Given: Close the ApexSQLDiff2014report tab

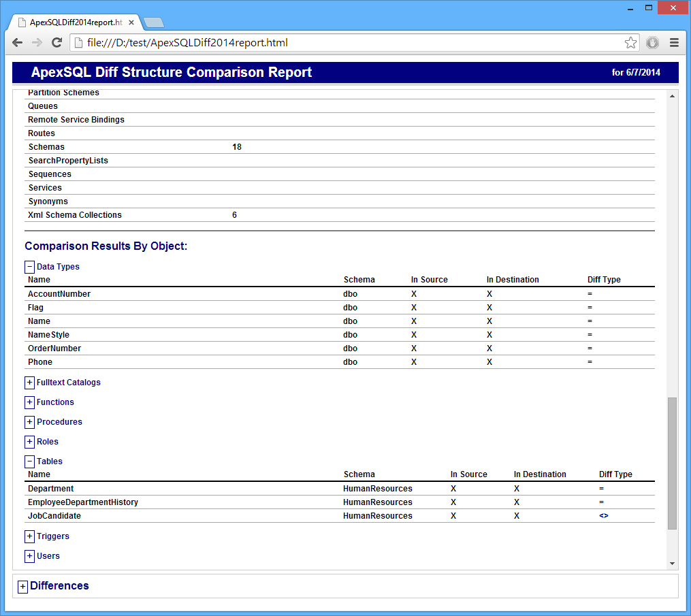Looking at the screenshot, I should click(131, 22).
